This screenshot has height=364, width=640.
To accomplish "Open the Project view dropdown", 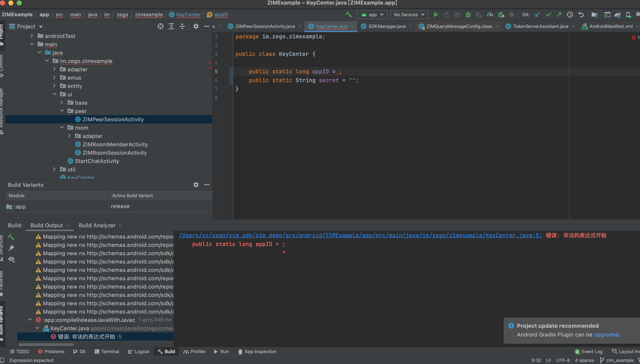I will pyautogui.click(x=26, y=26).
